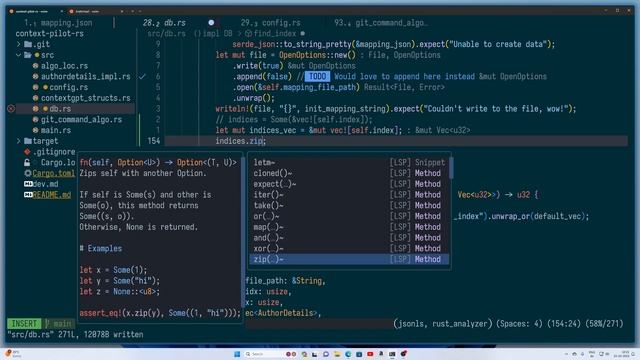The image size is (640, 360).
Task: Select db.rs in the file tree
Action: pos(60,109)
